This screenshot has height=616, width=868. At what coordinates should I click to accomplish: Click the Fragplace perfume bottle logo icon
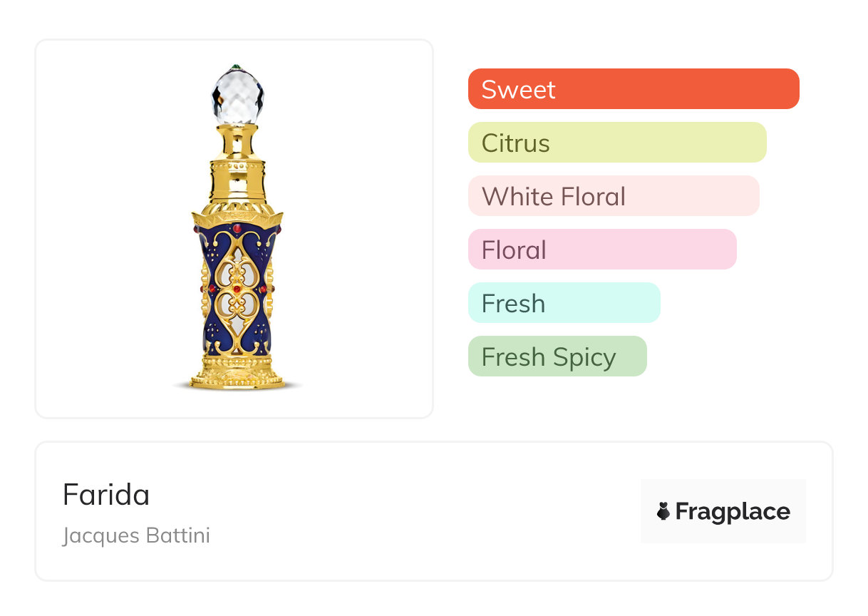pos(663,511)
